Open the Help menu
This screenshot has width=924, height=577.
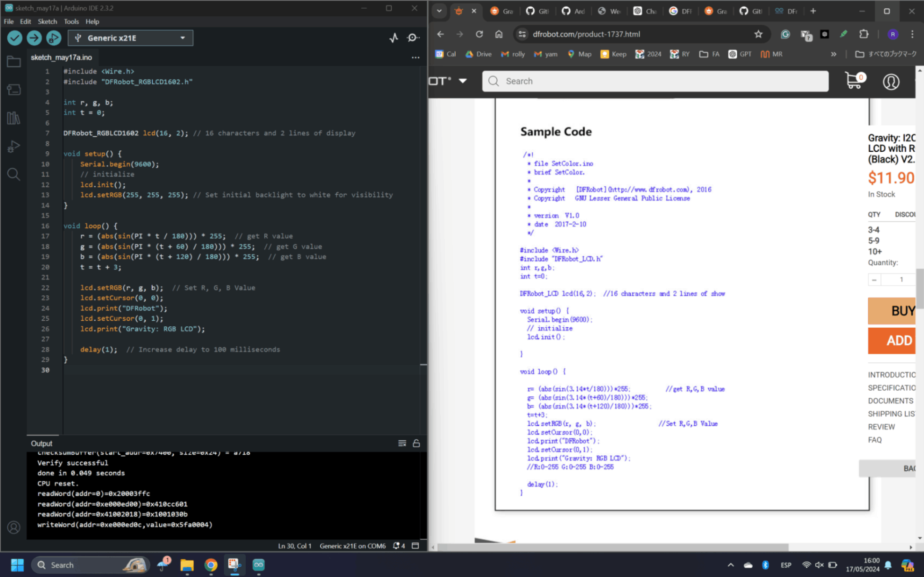pos(92,21)
